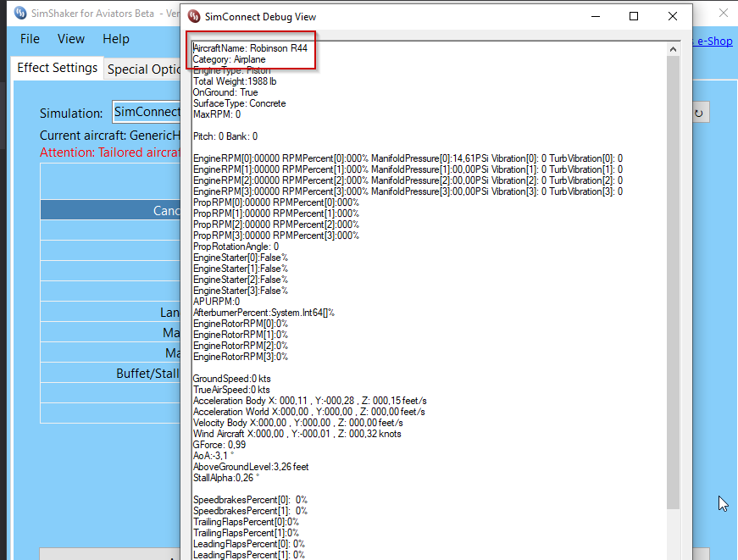Click the Acceleration World line
738x560 pixels.
point(308,412)
